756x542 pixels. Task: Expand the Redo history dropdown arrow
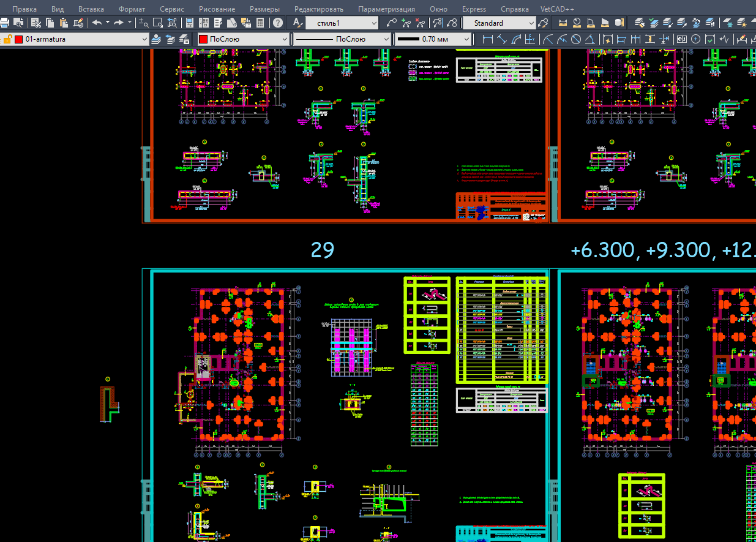click(x=129, y=22)
